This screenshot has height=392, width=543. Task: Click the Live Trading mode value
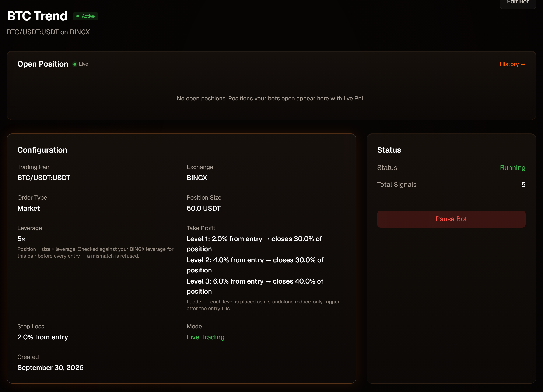click(x=205, y=337)
